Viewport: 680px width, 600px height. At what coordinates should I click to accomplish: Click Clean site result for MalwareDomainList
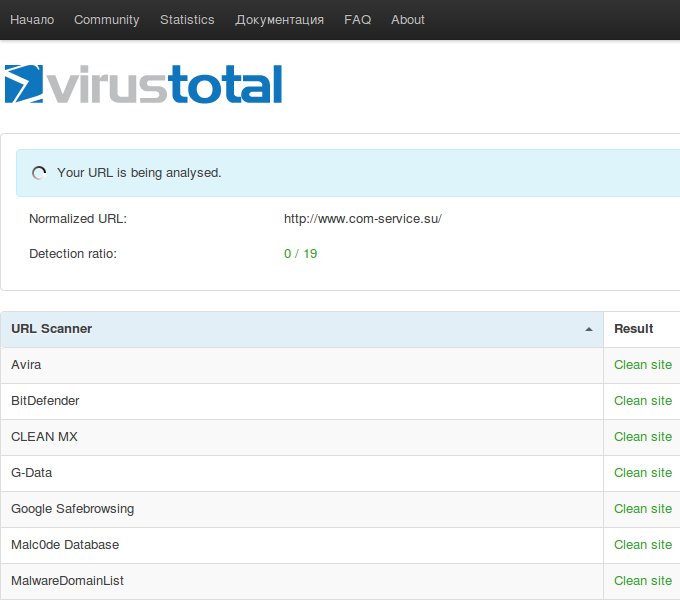tap(643, 581)
